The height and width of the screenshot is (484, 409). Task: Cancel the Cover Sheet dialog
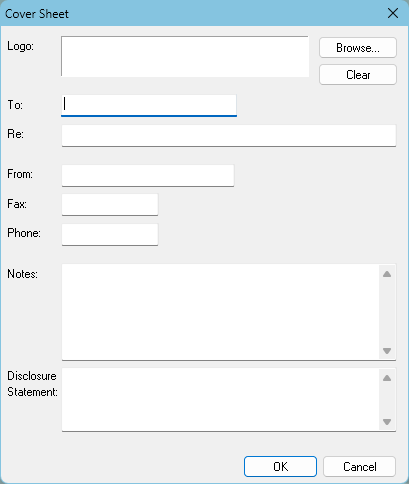pyautogui.click(x=359, y=466)
